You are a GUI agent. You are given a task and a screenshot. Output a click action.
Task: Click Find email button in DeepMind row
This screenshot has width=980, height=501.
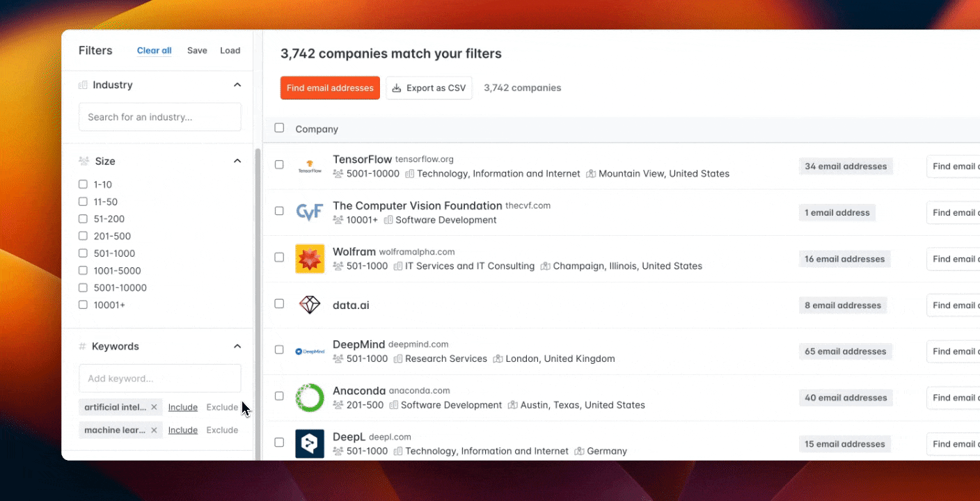954,351
